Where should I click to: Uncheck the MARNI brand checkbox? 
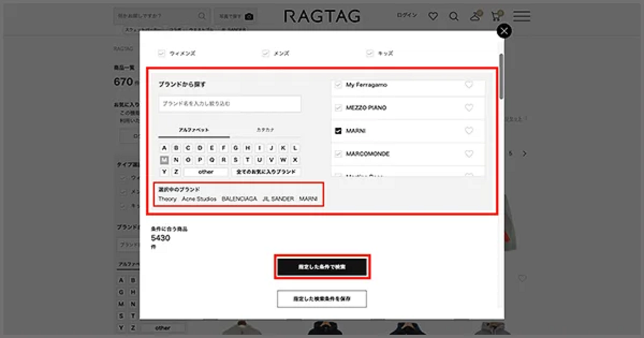tap(338, 131)
